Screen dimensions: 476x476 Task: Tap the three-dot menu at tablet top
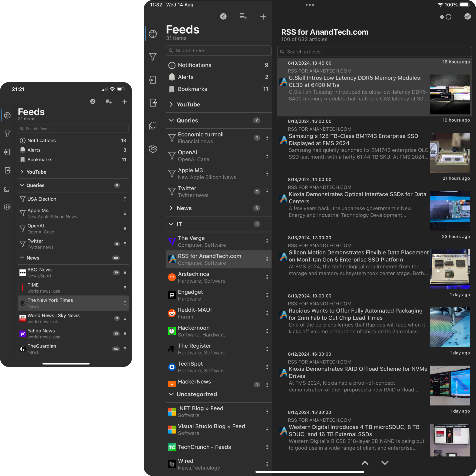[x=310, y=5]
